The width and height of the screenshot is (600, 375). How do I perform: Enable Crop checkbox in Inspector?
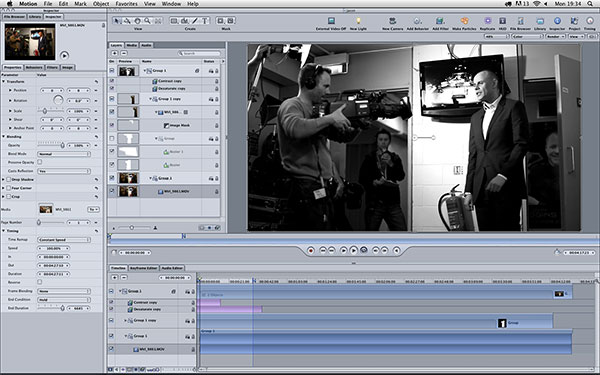(x=8, y=196)
